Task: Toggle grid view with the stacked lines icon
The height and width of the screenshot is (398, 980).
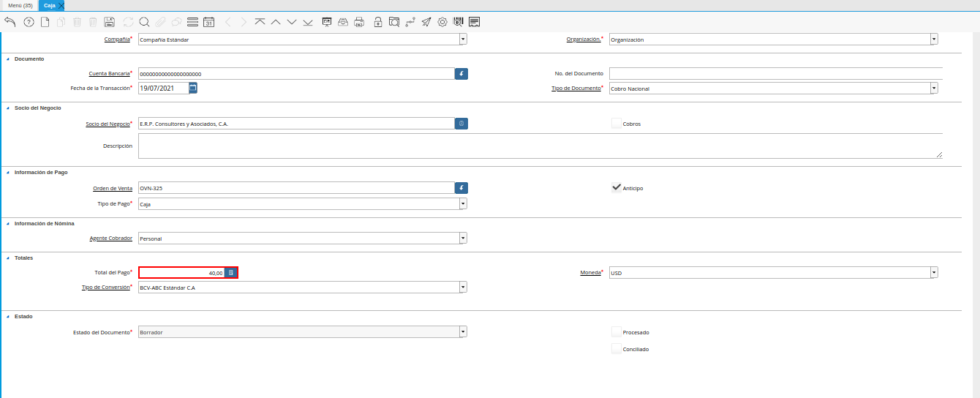Action: (192, 22)
